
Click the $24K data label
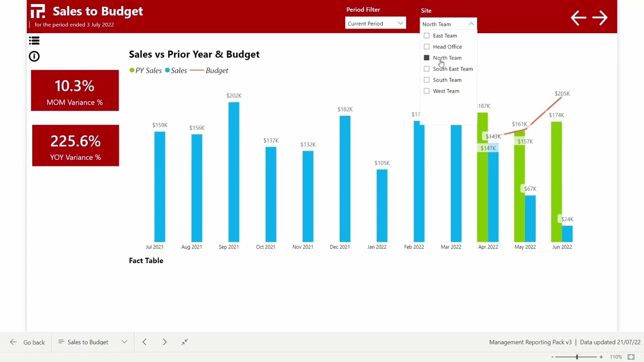567,219
